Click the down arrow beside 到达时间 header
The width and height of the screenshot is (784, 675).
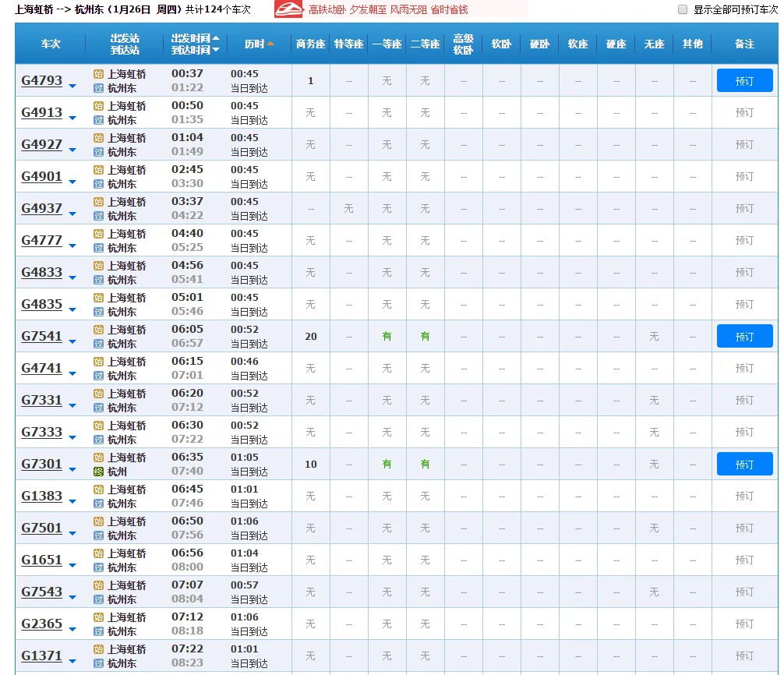tap(216, 50)
